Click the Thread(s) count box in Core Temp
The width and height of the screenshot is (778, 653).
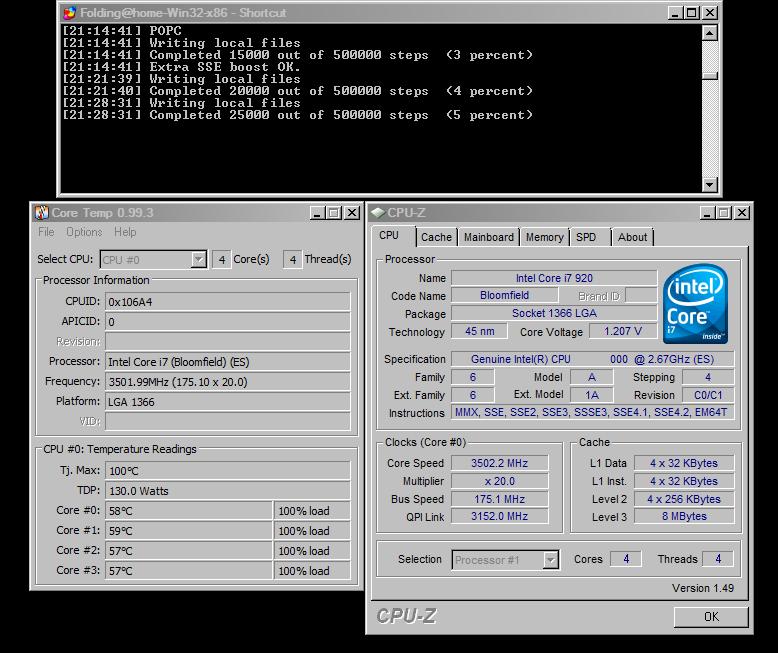tap(293, 260)
